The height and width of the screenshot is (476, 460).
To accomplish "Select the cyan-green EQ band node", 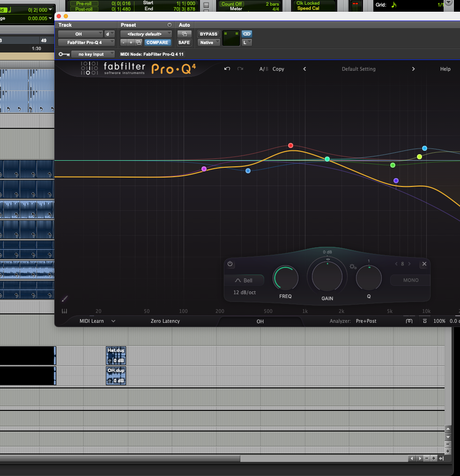I will pyautogui.click(x=327, y=159).
